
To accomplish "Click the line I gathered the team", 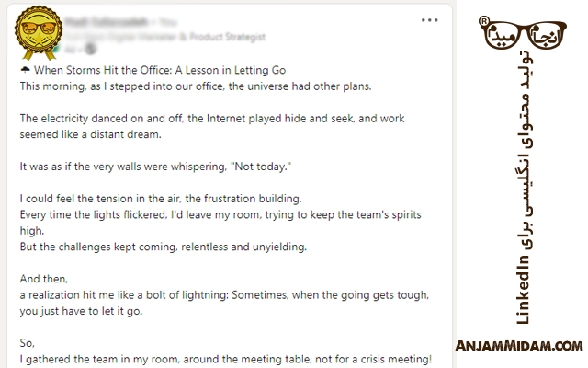I will tap(226, 359).
